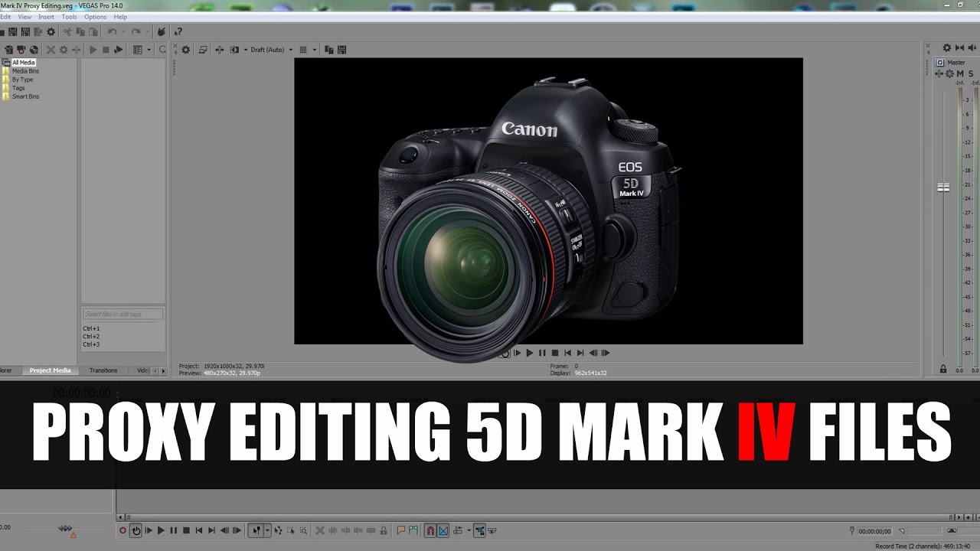Toggle Auto Ripple
Screen dimensions: 980x551
[457, 530]
